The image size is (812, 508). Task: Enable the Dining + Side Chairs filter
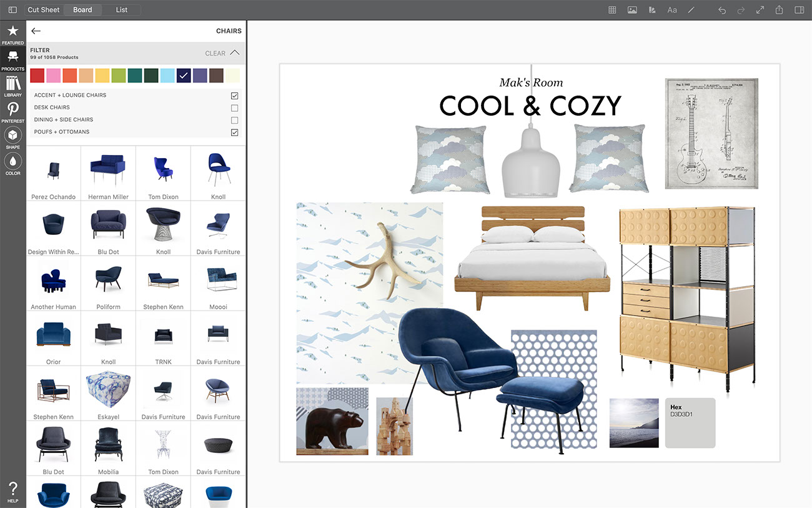click(234, 120)
